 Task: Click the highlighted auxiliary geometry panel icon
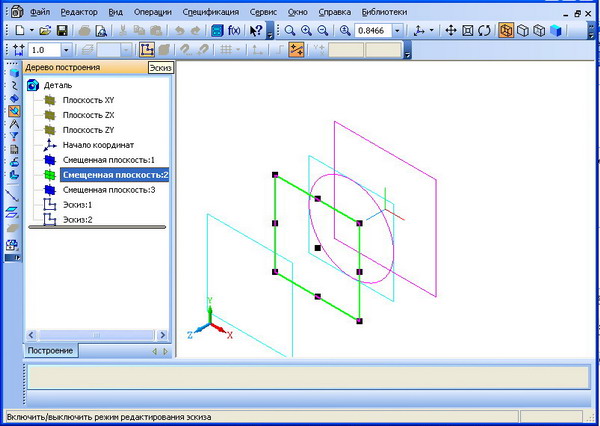click(14, 111)
